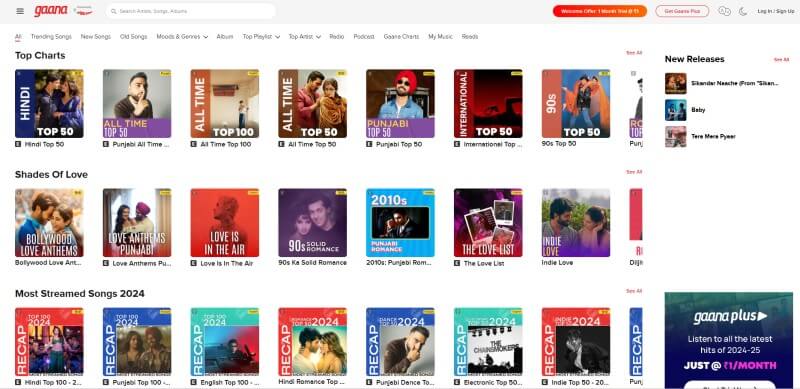Open Love Anthems Punjabi cover
The image size is (800, 389).
tap(137, 223)
